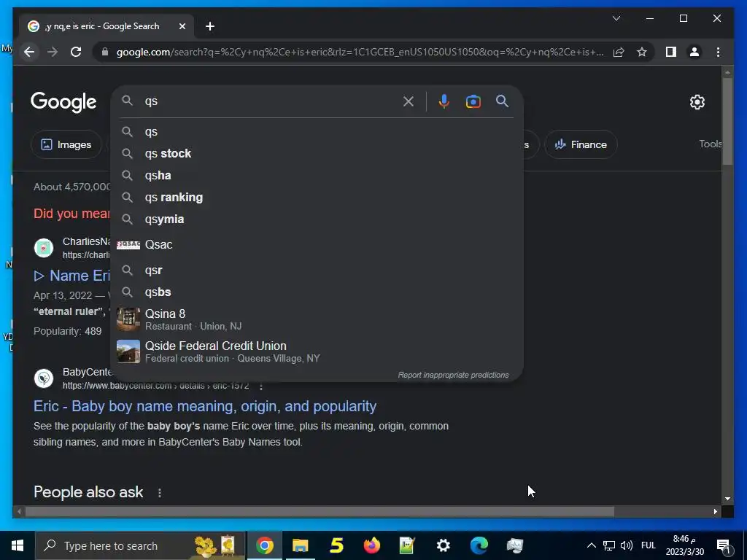Image resolution: width=747 pixels, height=560 pixels.
Task: Select the 'qsymia' suggestion
Action: 317,219
